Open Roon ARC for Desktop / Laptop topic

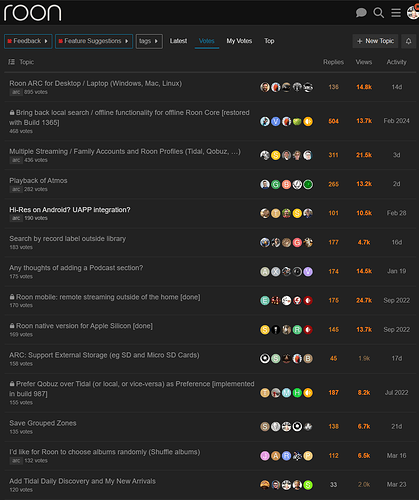coord(96,83)
